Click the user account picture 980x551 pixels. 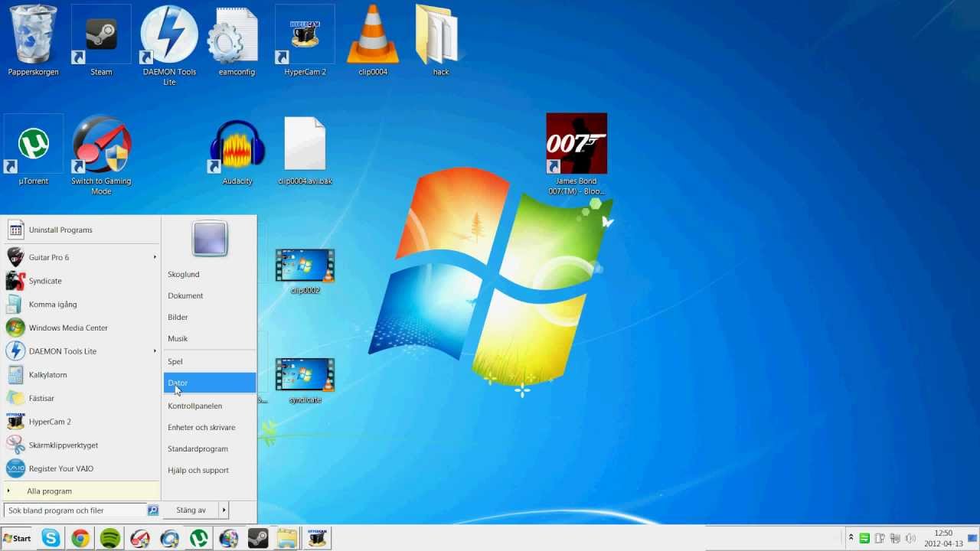[210, 238]
